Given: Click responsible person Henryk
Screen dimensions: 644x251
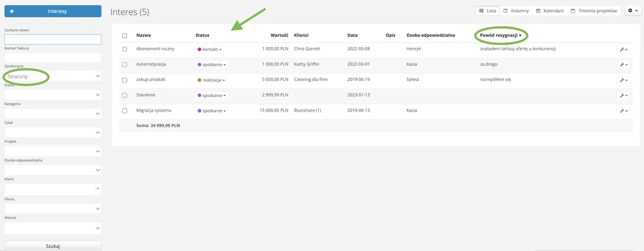Looking at the screenshot, I should point(414,49).
